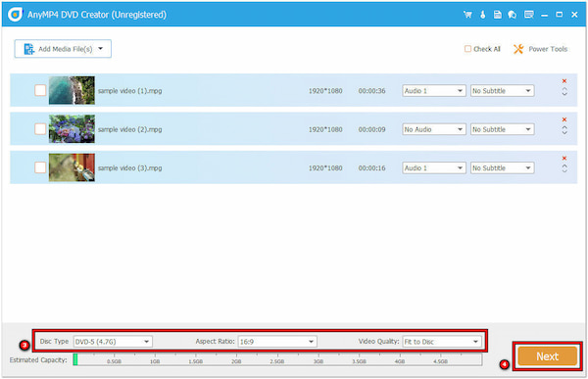Click thumbnail of sample video (1).mpg
588x379 pixels.
point(72,90)
